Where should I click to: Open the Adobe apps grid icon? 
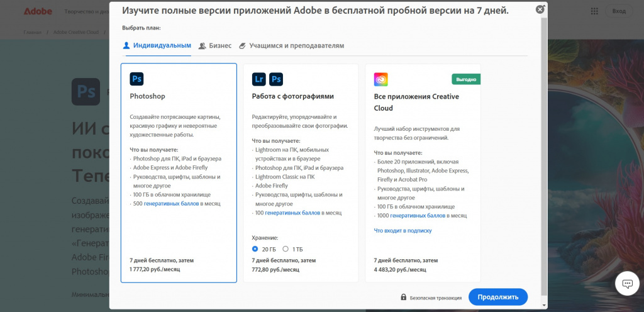595,11
